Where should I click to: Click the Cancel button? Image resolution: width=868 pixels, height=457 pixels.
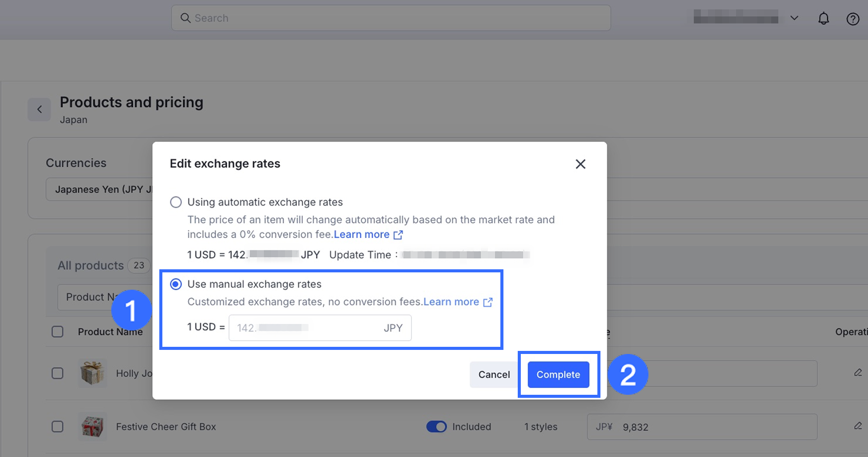[x=494, y=375]
